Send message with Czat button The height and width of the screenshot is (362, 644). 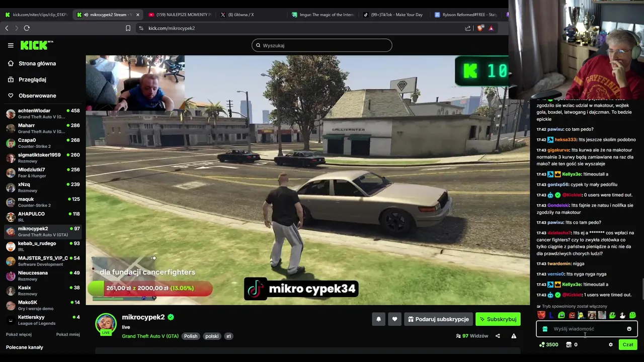628,344
